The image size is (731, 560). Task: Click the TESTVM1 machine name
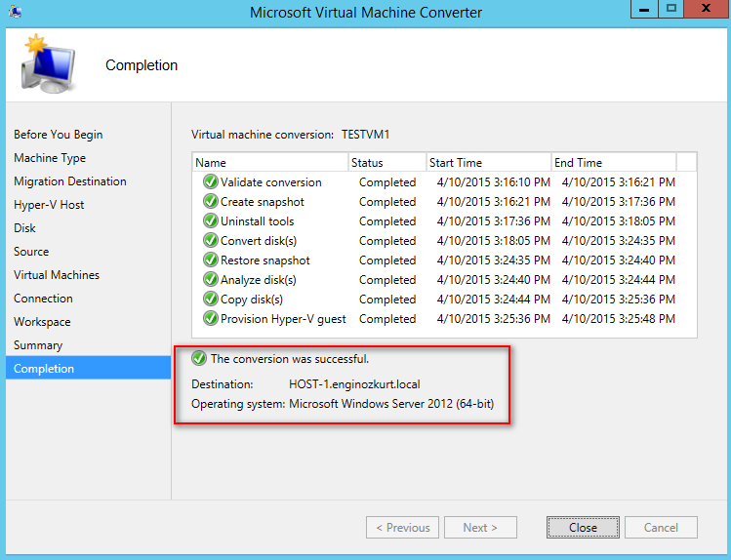365,135
